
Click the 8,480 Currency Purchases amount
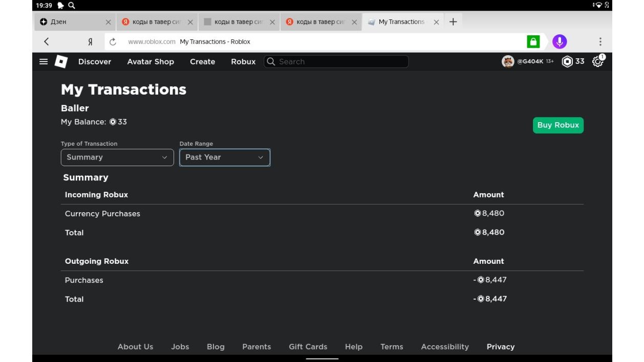(x=489, y=213)
